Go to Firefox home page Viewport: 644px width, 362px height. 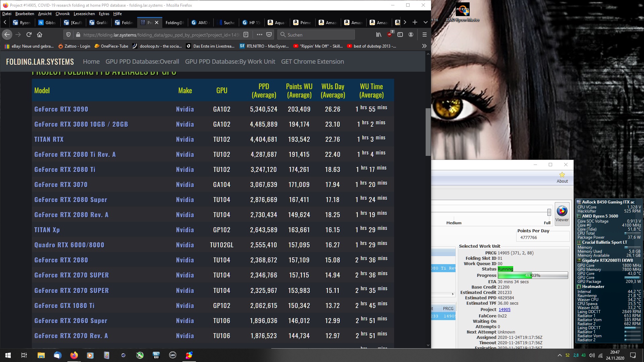[40, 35]
